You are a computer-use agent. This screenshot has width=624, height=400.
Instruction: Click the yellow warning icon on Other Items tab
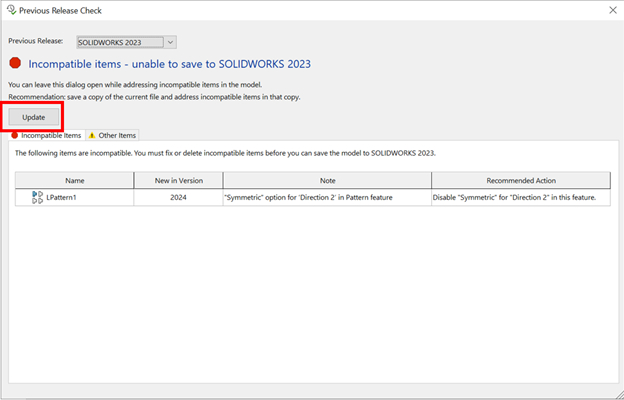[x=92, y=135]
